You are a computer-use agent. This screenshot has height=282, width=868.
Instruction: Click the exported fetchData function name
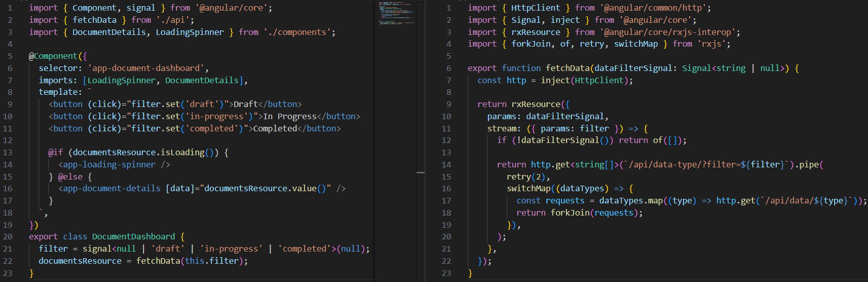pos(568,68)
